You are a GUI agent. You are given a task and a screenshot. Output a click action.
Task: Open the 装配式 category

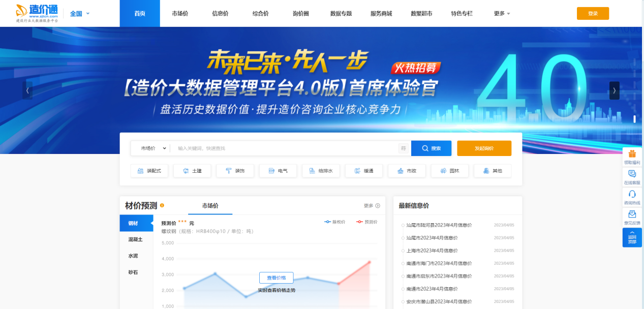pos(149,171)
